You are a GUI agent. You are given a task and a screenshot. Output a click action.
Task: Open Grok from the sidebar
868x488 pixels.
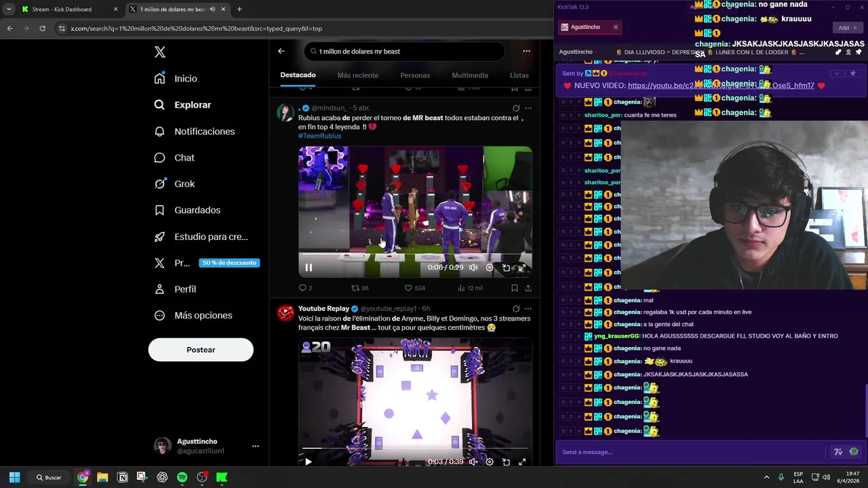click(x=174, y=184)
